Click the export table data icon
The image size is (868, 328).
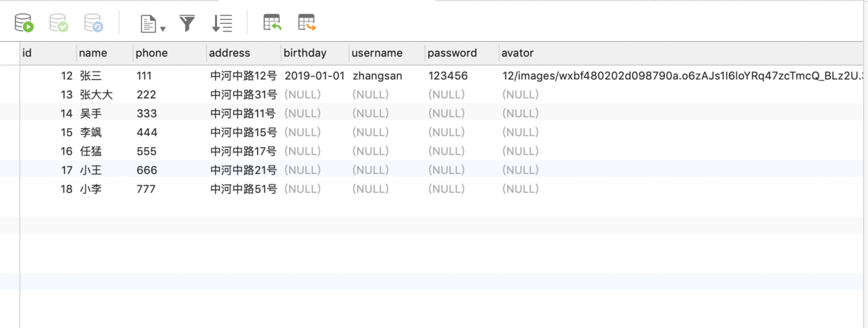[307, 22]
